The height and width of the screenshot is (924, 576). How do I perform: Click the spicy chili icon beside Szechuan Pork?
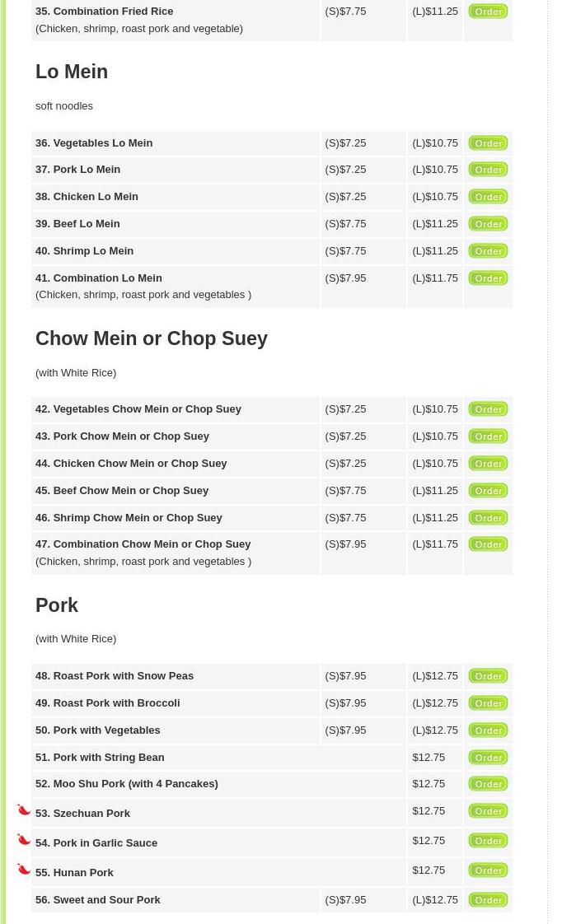click(24, 810)
